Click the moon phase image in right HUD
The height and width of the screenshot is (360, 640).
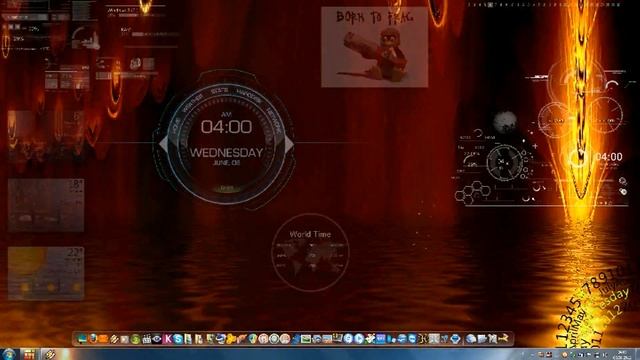pos(505,121)
